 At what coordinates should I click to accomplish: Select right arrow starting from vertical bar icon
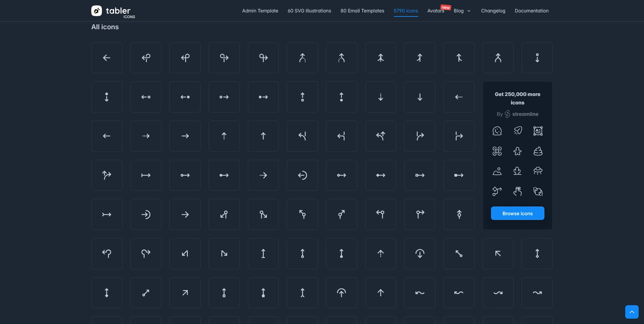[x=146, y=175]
